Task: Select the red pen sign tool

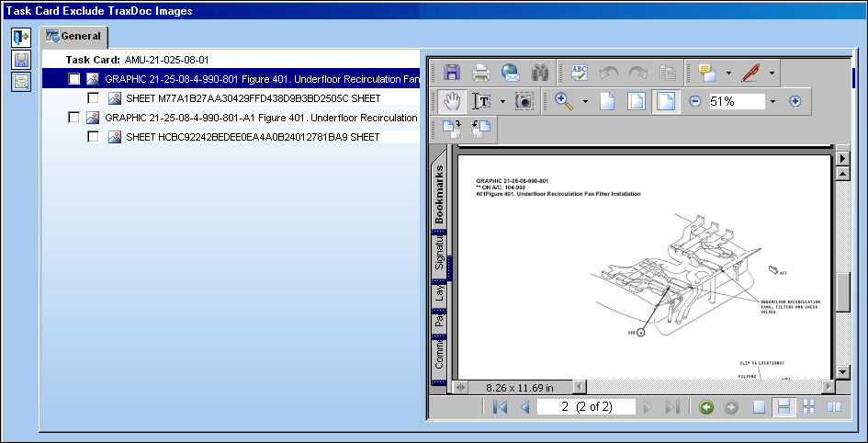Action: pyautogui.click(x=750, y=73)
